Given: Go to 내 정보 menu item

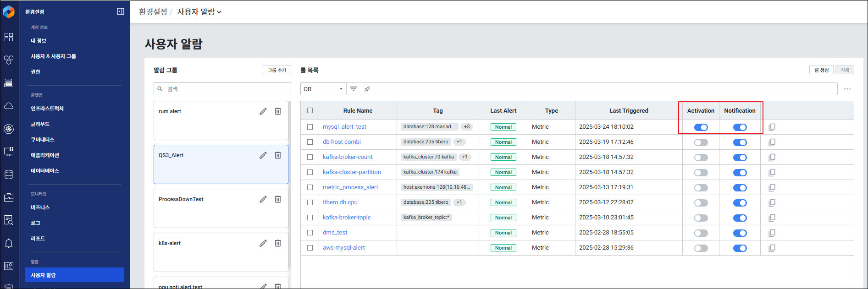Looking at the screenshot, I should 39,41.
